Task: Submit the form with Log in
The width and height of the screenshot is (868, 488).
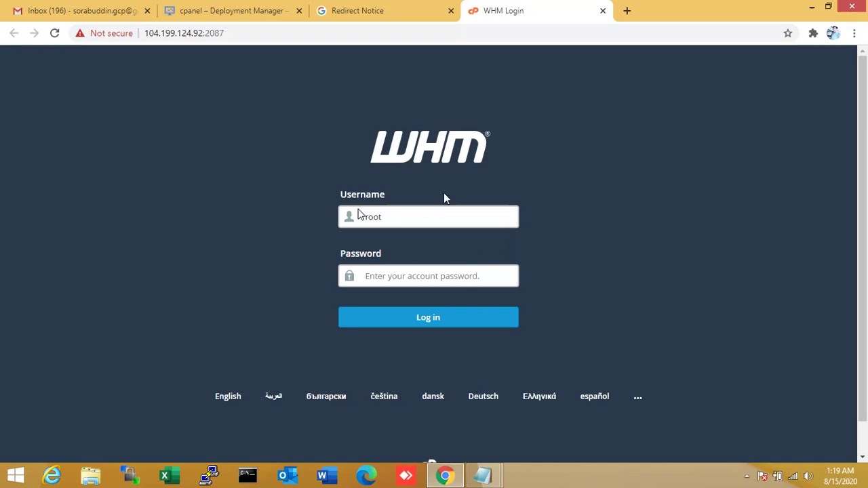Action: tap(429, 317)
